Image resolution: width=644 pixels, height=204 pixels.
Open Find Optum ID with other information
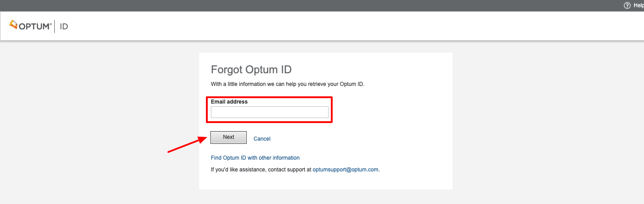(x=255, y=158)
